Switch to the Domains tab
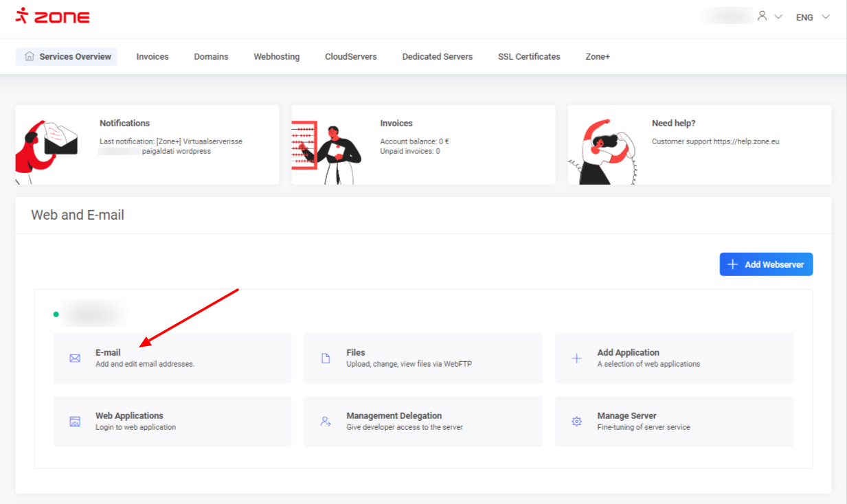Viewport: 847px width, 504px height. click(x=211, y=57)
